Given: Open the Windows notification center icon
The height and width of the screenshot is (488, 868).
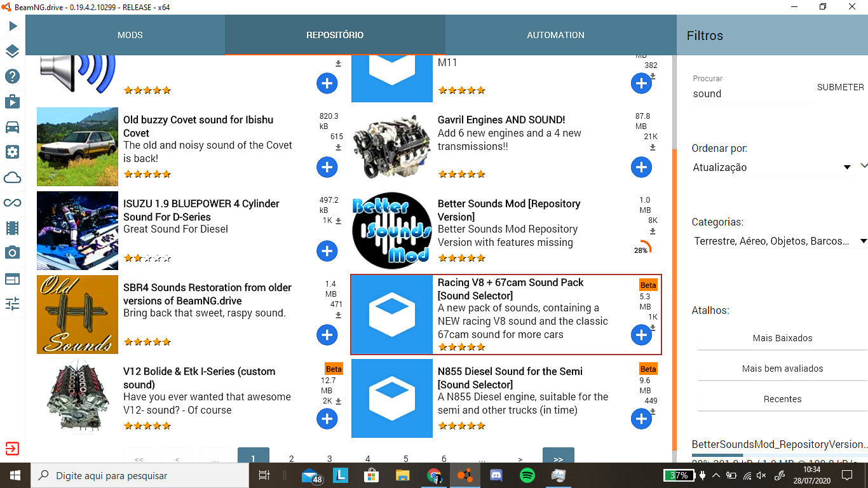Looking at the screenshot, I should point(846,475).
